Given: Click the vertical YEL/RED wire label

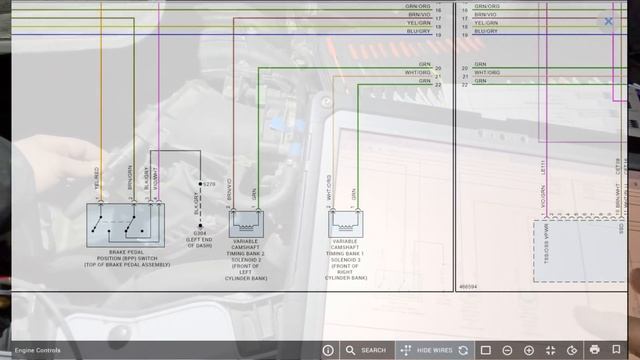Looking at the screenshot, I should tap(97, 178).
